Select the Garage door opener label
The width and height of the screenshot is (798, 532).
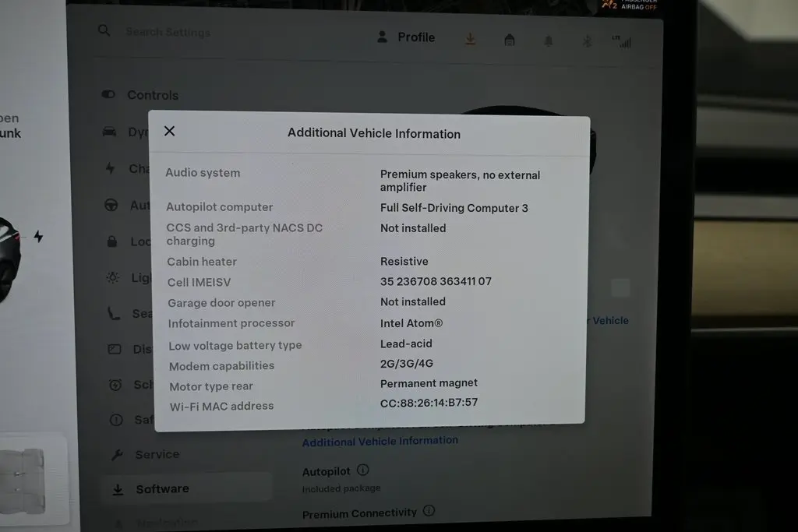pyautogui.click(x=221, y=303)
